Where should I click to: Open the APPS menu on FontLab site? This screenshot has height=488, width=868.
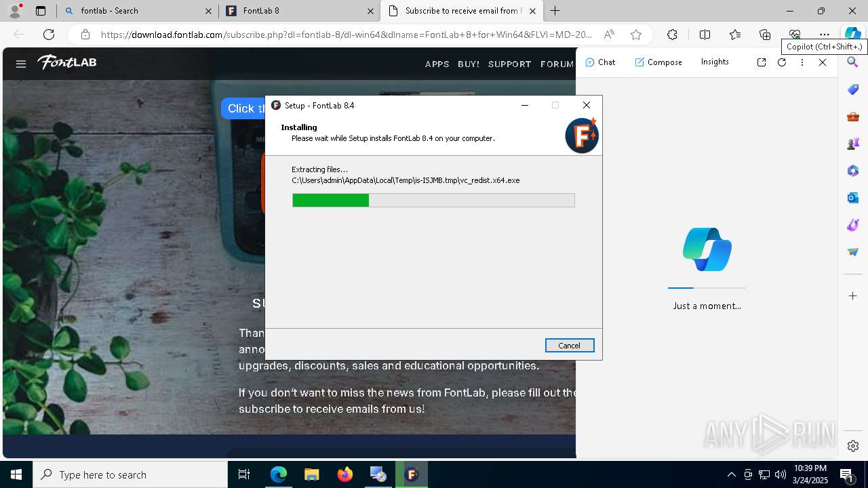coord(437,64)
